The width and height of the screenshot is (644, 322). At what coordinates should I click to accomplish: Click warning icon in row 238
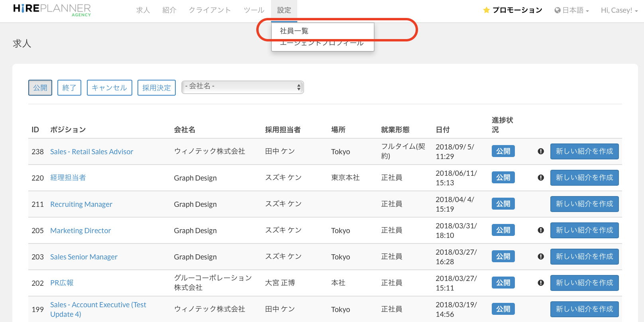point(541,151)
